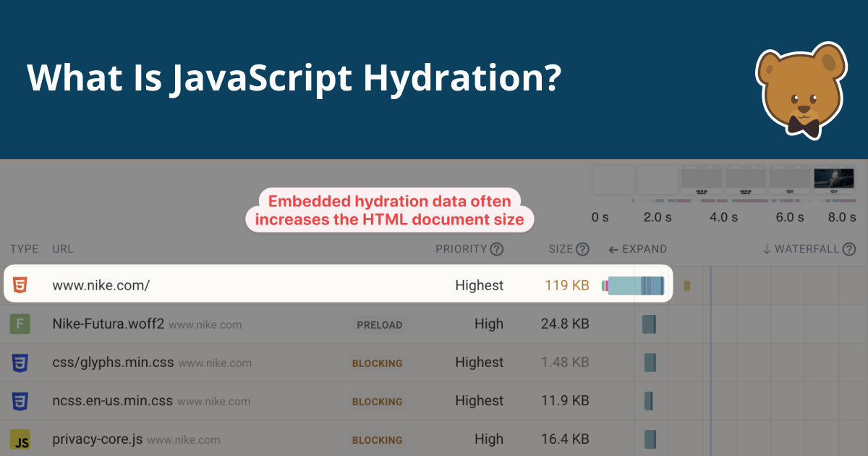Click EXPAND to widen the request columns
Image resolution: width=868 pixels, height=456 pixels.
click(637, 249)
